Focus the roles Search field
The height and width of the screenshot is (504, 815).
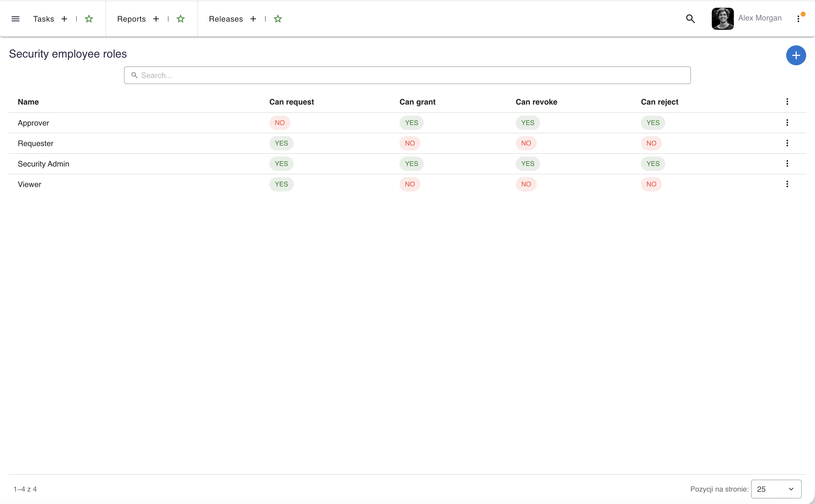(407, 75)
